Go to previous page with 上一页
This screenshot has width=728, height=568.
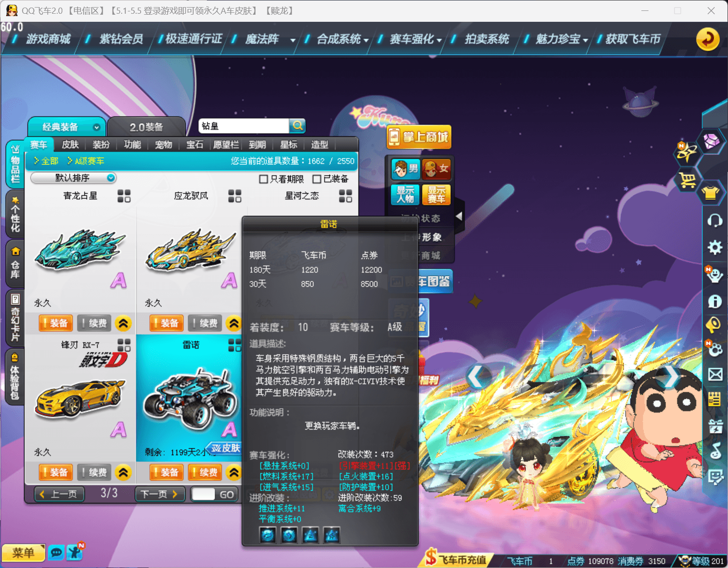(59, 494)
